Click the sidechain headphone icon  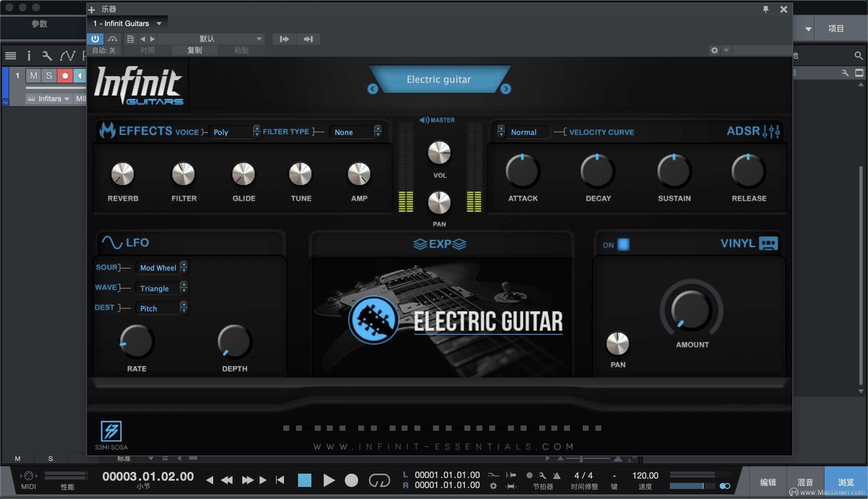click(x=113, y=39)
